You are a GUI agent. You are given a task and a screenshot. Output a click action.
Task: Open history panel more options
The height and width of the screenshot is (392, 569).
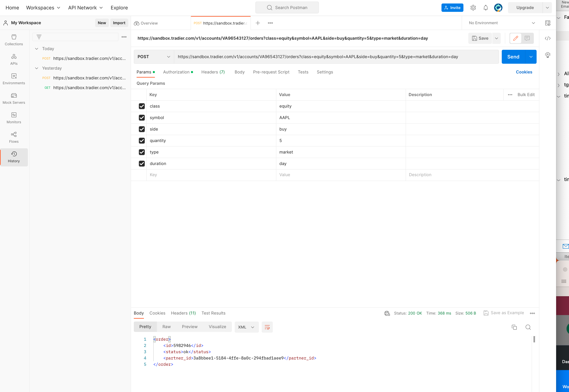coord(124,37)
